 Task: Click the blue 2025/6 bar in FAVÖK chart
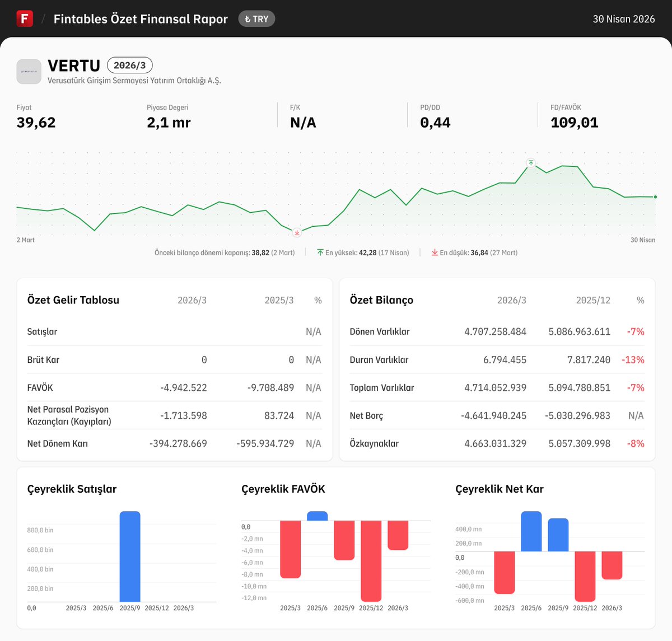click(317, 516)
